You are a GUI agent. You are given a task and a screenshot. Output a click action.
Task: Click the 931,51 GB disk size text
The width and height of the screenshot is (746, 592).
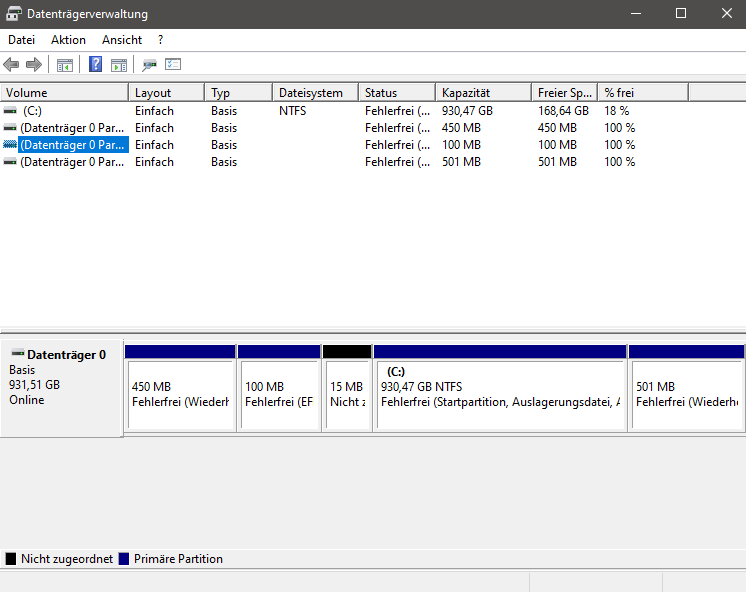coord(34,385)
